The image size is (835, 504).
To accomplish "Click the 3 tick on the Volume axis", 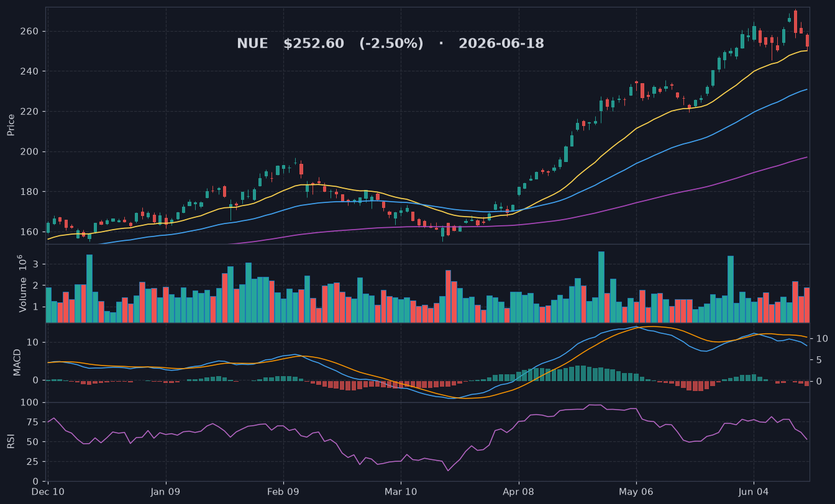I will point(37,264).
